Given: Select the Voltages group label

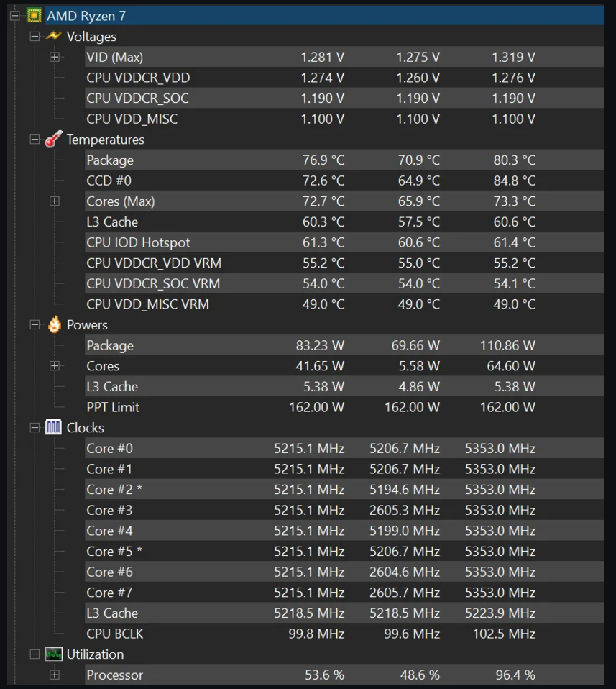Looking at the screenshot, I should (91, 37).
